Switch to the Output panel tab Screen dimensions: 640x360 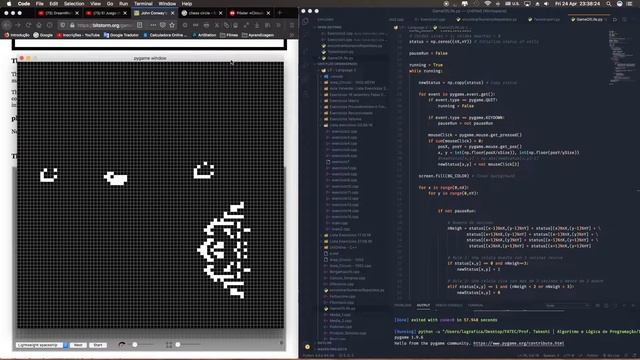tap(423, 305)
